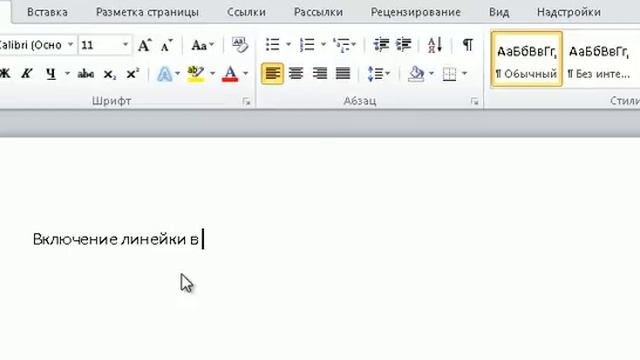The width and height of the screenshot is (640, 360).
Task: Increase font size with grow font icon
Action: tap(144, 45)
